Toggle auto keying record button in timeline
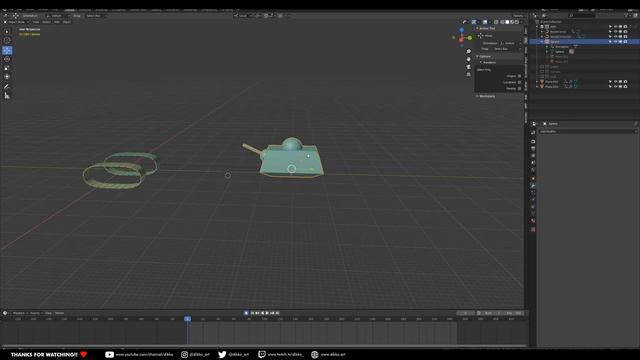The height and width of the screenshot is (360, 640). click(x=246, y=313)
